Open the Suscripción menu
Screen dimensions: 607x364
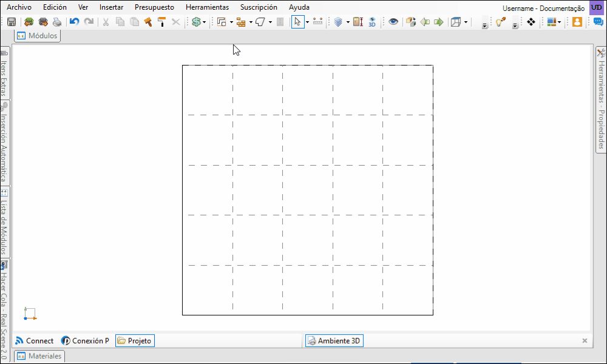(x=259, y=7)
